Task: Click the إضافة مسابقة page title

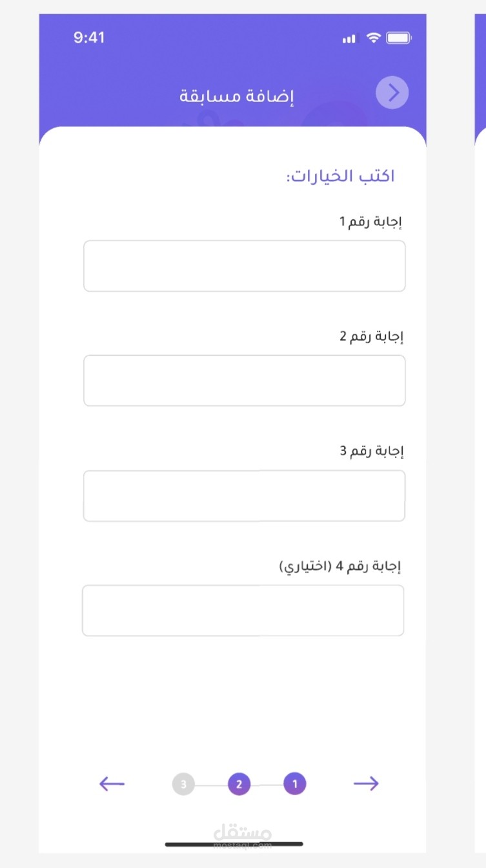Action: pos(237,96)
